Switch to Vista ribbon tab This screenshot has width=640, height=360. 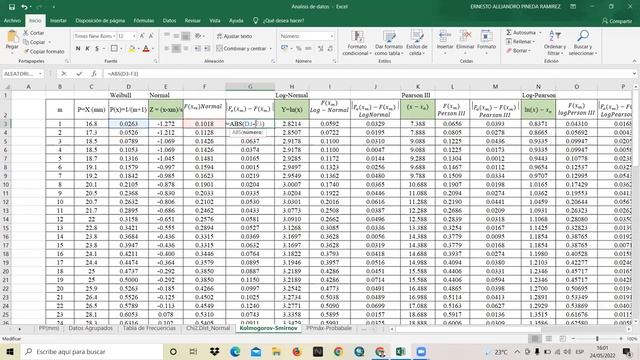[x=215, y=20]
